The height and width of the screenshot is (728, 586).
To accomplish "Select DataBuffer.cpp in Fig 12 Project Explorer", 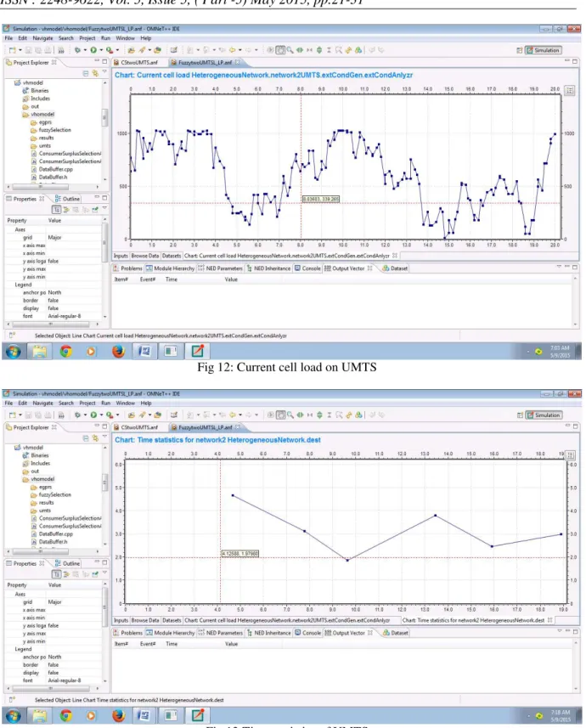I will pyautogui.click(x=52, y=169).
